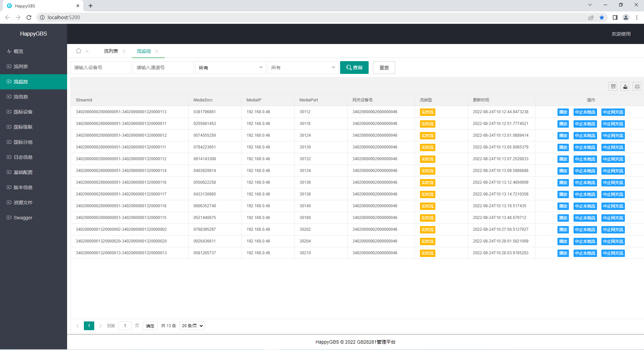Toggle browser side panel icon

pyautogui.click(x=615, y=17)
